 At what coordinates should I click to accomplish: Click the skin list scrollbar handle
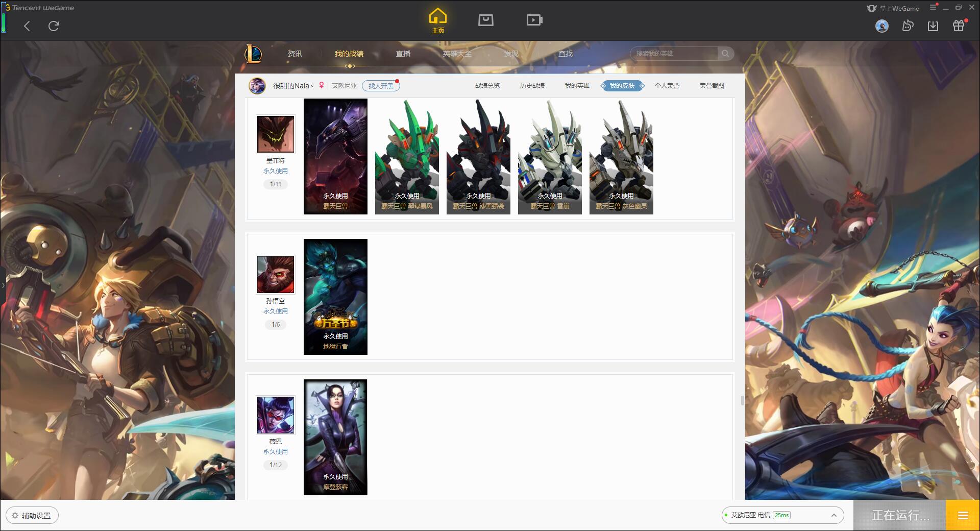point(743,400)
